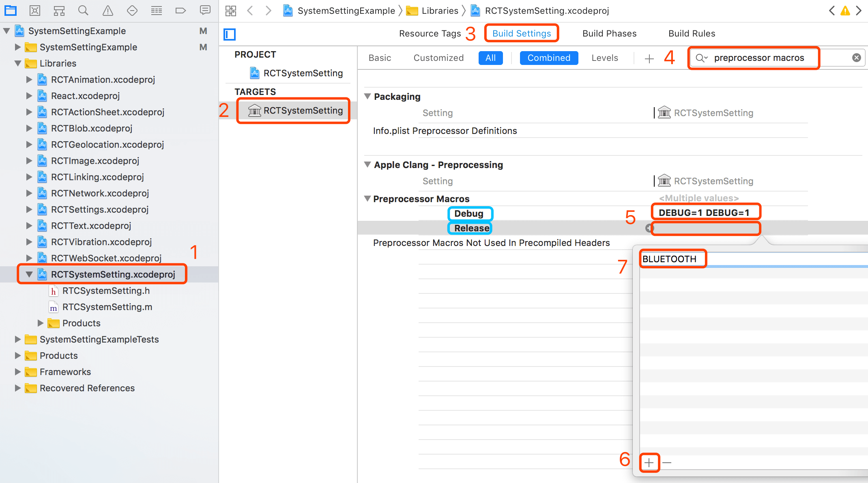Expand the Frameworks folder
Image resolution: width=868 pixels, height=483 pixels.
point(17,372)
